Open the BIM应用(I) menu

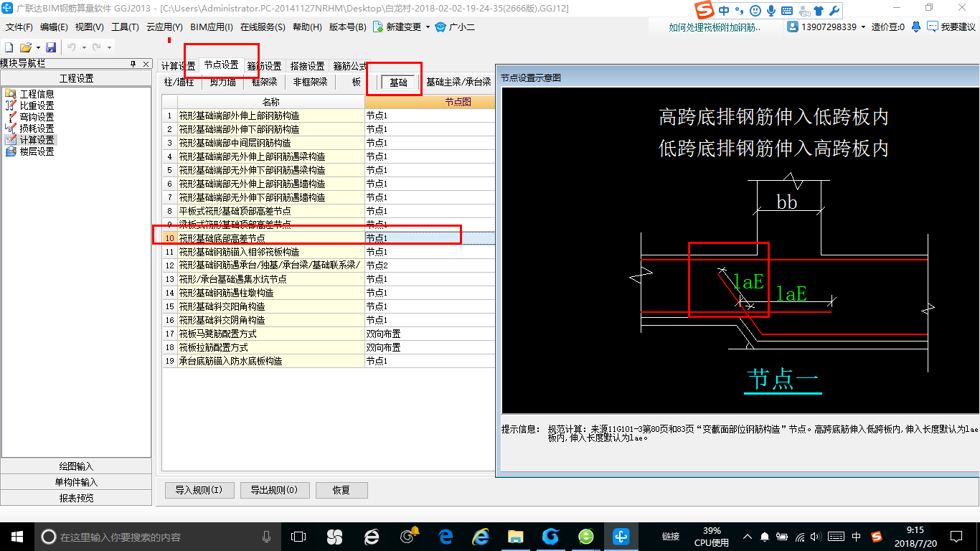[212, 27]
